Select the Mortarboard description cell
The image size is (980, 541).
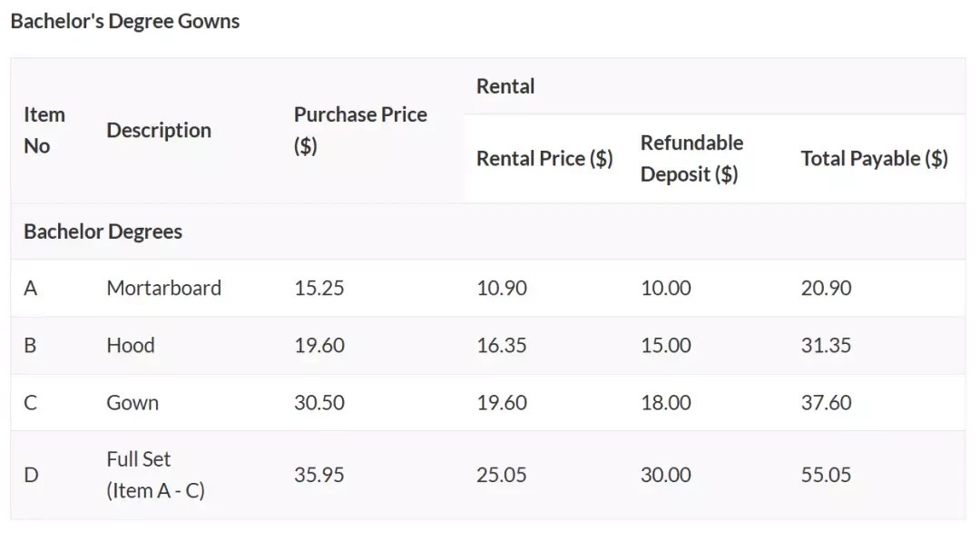click(163, 288)
